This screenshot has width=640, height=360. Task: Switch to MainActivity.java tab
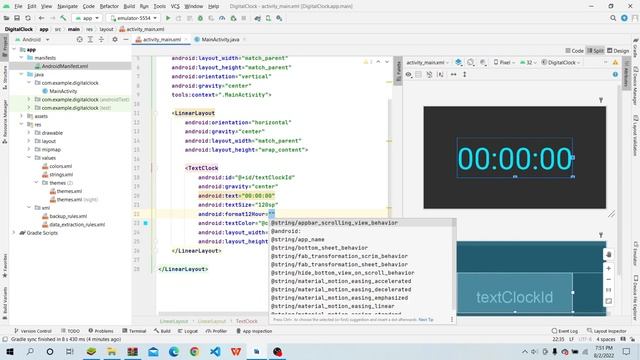click(220, 40)
